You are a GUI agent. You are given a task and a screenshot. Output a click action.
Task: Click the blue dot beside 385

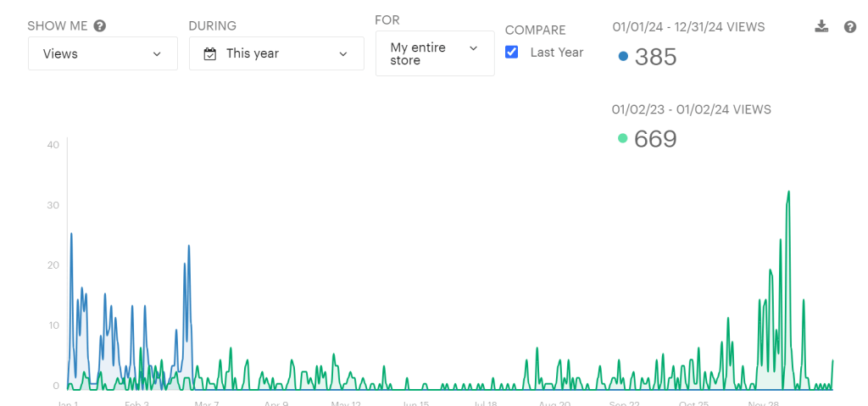(x=623, y=57)
